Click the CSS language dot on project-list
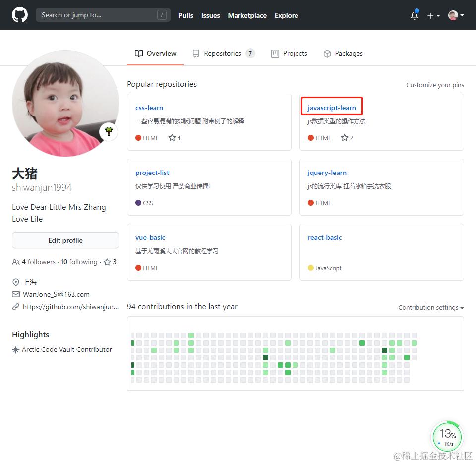 click(138, 203)
